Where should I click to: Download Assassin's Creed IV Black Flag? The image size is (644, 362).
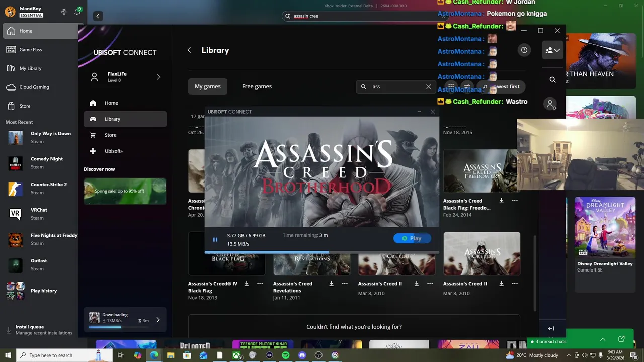247,284
